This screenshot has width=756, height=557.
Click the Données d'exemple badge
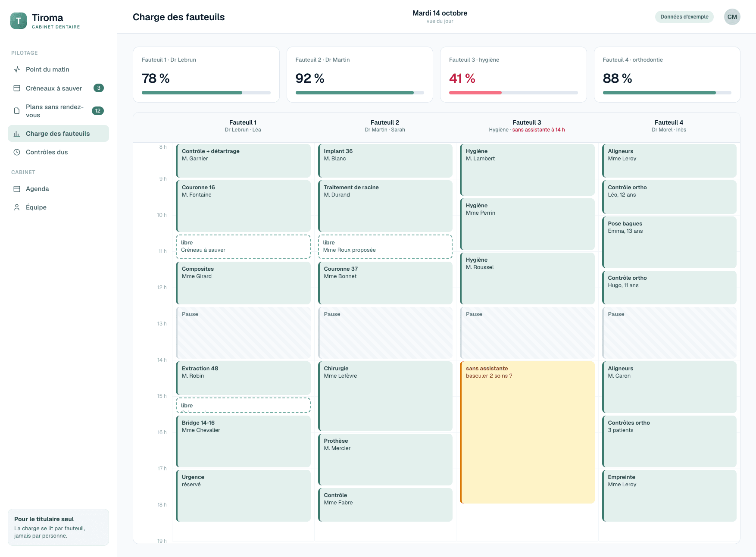click(684, 17)
